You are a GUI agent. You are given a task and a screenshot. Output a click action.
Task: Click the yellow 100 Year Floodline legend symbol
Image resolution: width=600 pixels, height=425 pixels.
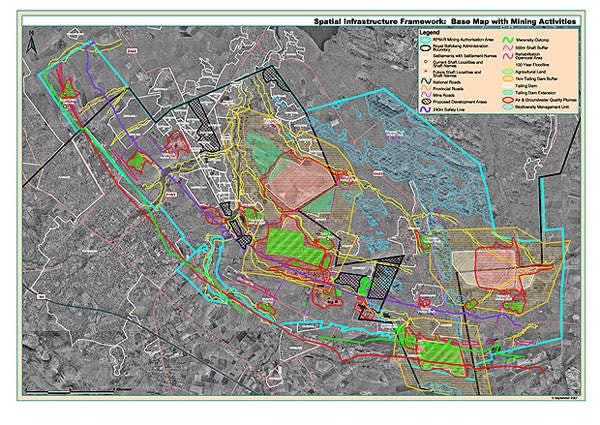coord(508,65)
